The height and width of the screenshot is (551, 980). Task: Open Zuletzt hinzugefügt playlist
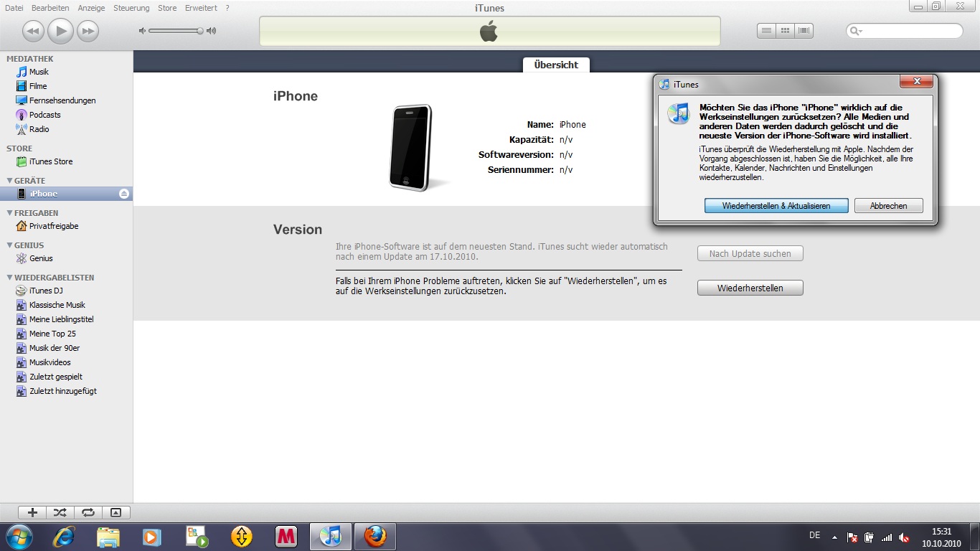pyautogui.click(x=63, y=391)
